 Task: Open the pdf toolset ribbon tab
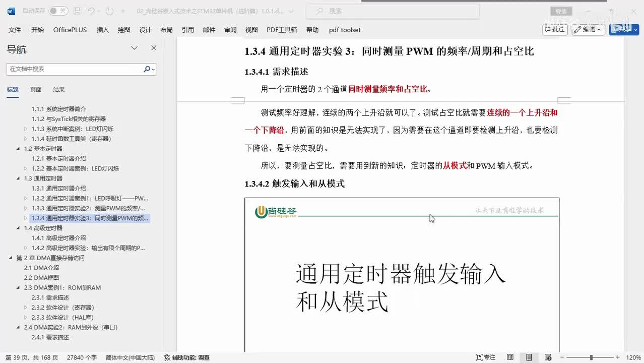tap(345, 30)
